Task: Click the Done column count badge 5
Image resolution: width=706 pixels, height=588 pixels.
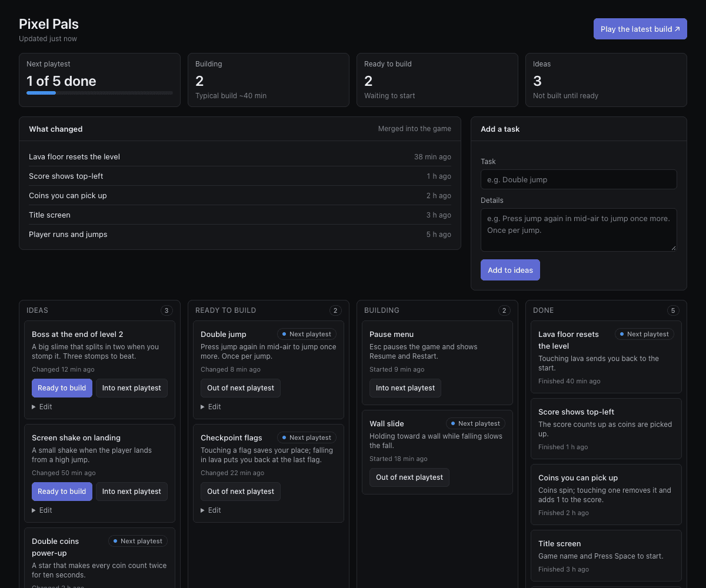Action: pyautogui.click(x=673, y=310)
